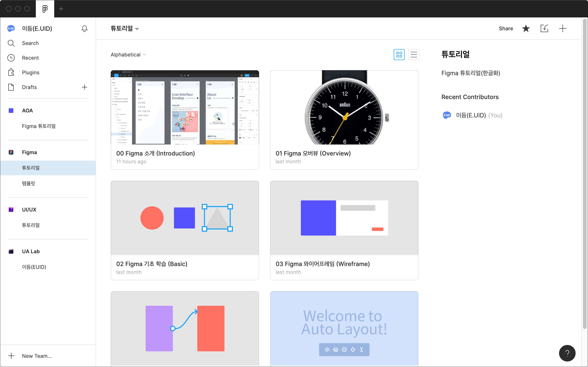588x367 pixels.
Task: Switch to grid view
Action: (399, 55)
